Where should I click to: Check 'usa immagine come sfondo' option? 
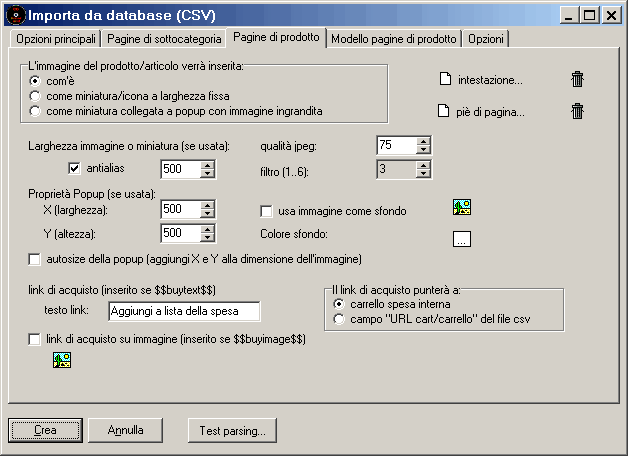pyautogui.click(x=267, y=211)
